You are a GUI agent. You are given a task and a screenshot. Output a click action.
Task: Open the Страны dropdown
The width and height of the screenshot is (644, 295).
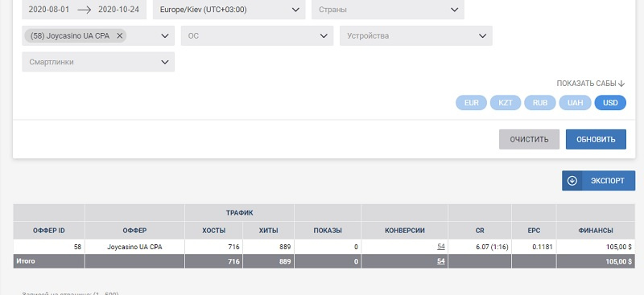click(x=388, y=10)
